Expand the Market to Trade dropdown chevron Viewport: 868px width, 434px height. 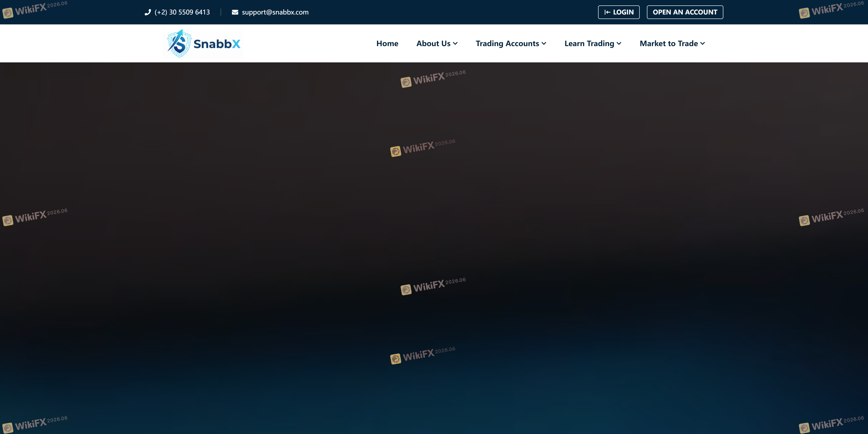(x=703, y=43)
